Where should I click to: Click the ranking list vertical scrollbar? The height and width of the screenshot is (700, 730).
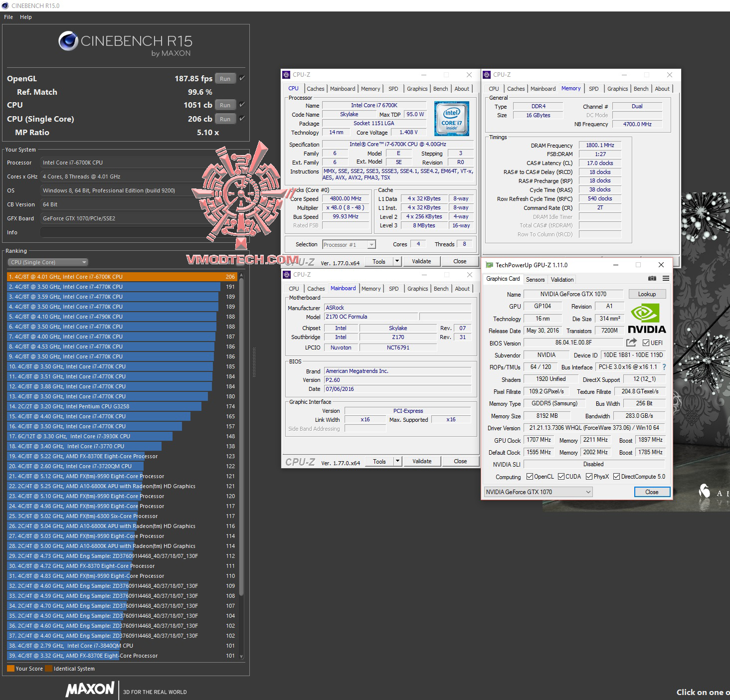(241, 436)
